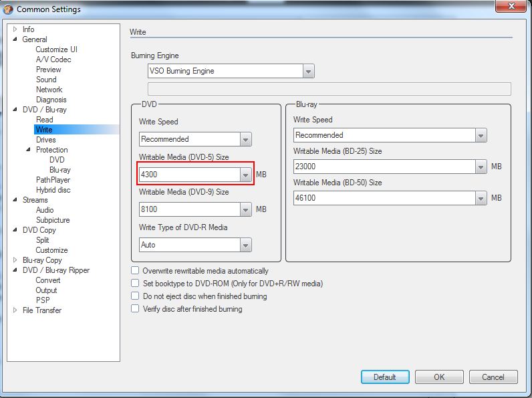Open the PathPlayer settings page

53,180
